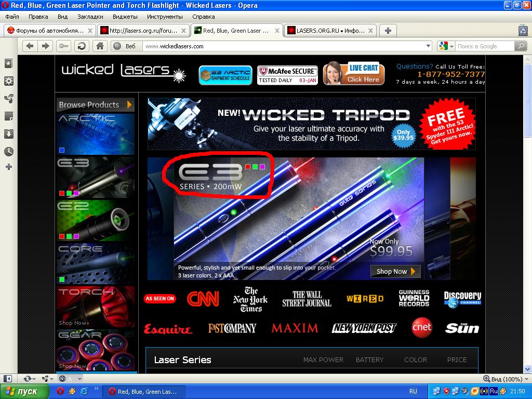Open the History panel clock icon
Screen dimensions: 532x399
coord(8,151)
